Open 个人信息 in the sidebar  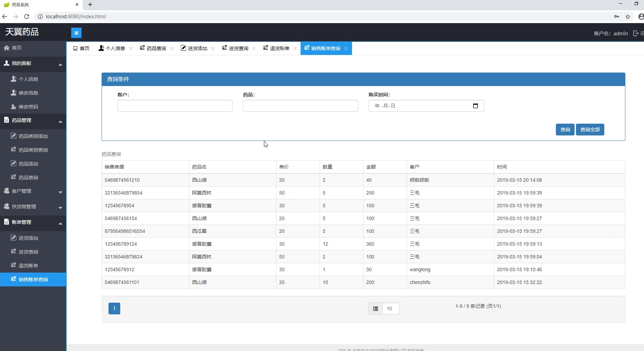pyautogui.click(x=33, y=79)
